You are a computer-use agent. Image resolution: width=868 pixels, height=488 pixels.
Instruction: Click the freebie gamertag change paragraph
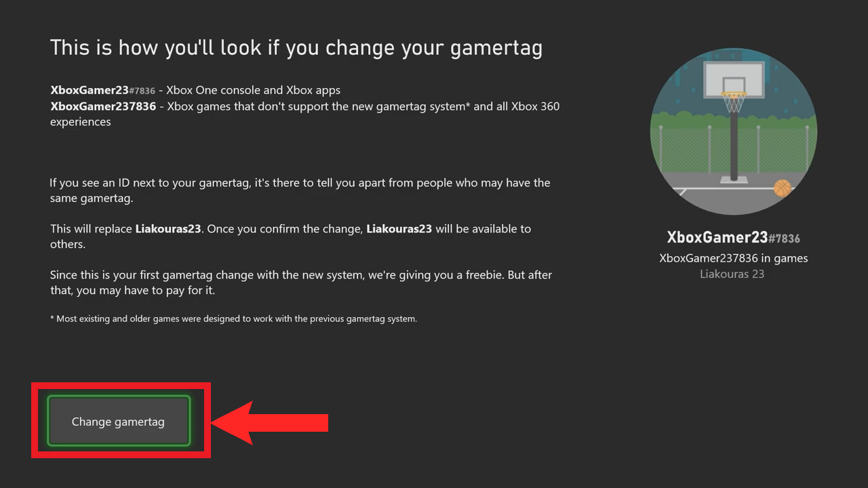tap(301, 283)
